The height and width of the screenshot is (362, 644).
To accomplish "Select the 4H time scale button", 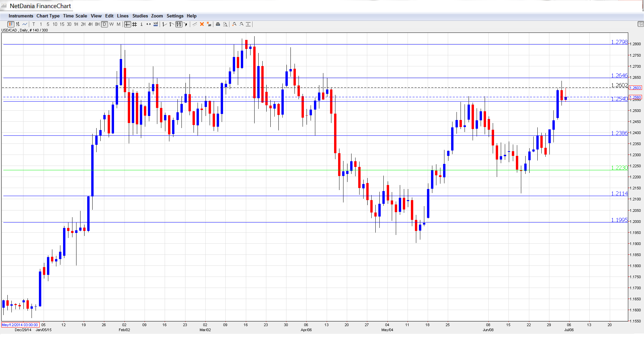I will [x=90, y=24].
